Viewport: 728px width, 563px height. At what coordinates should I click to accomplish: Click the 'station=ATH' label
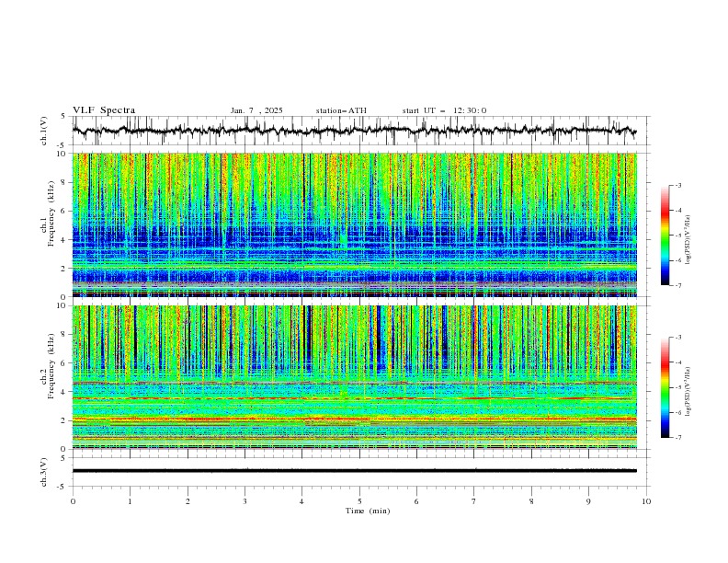(x=341, y=110)
